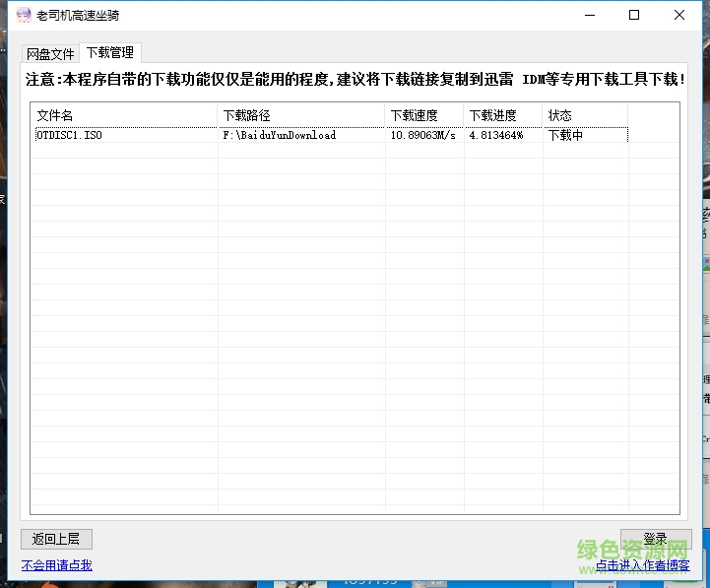This screenshot has height=588, width=710.
Task: Click the 下载中 status cell
Action: pos(566,135)
